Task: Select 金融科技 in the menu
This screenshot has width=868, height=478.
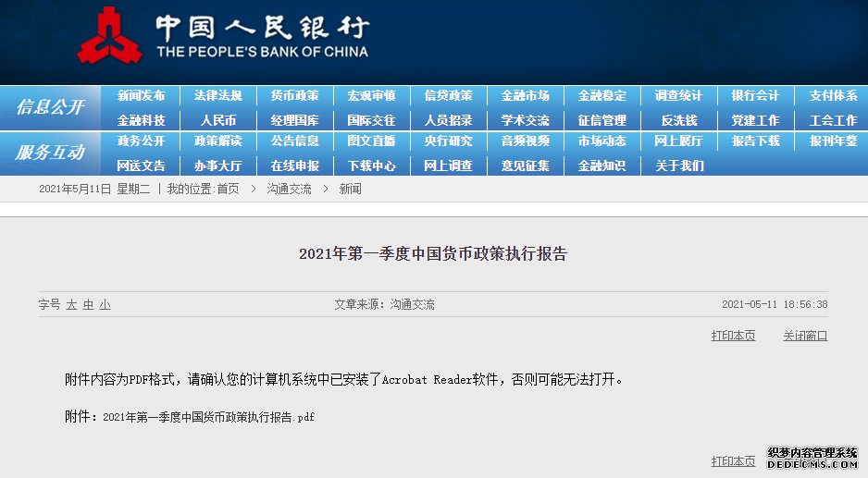Action: click(x=142, y=120)
